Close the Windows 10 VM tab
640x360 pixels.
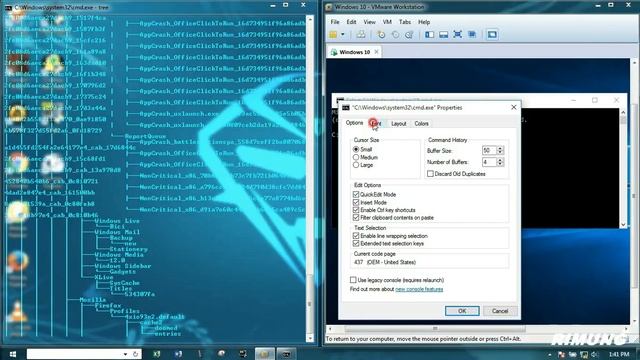pos(376,52)
